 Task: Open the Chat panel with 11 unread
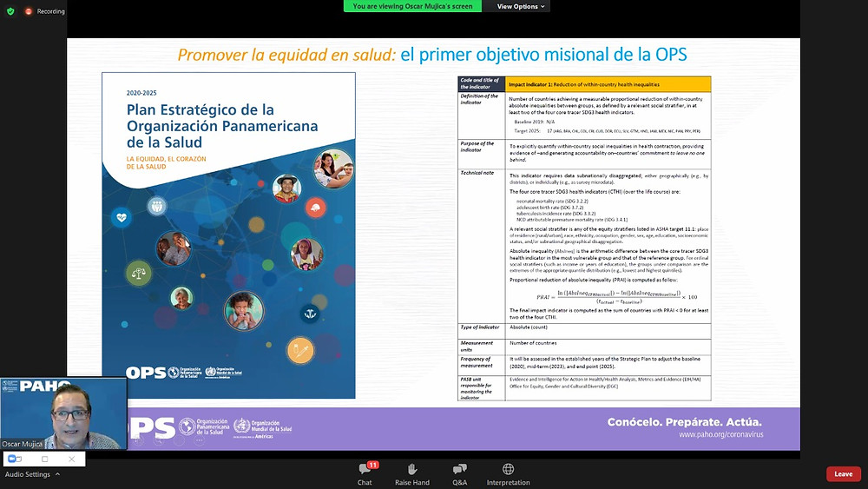point(365,474)
